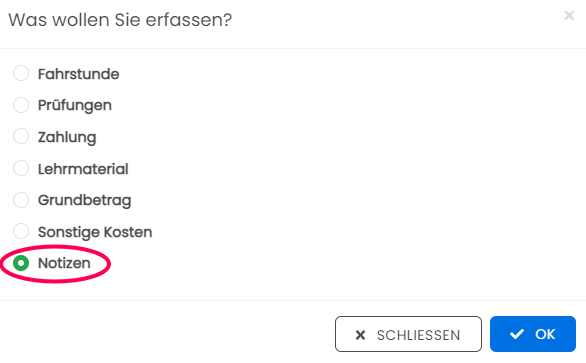
Task: Click the green Notizen radio button
Action: pos(21,263)
